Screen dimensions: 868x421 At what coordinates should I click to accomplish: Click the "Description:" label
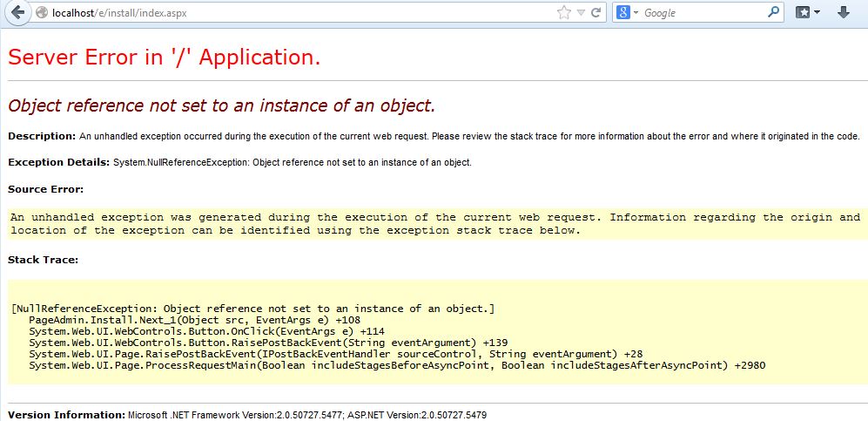(42, 136)
